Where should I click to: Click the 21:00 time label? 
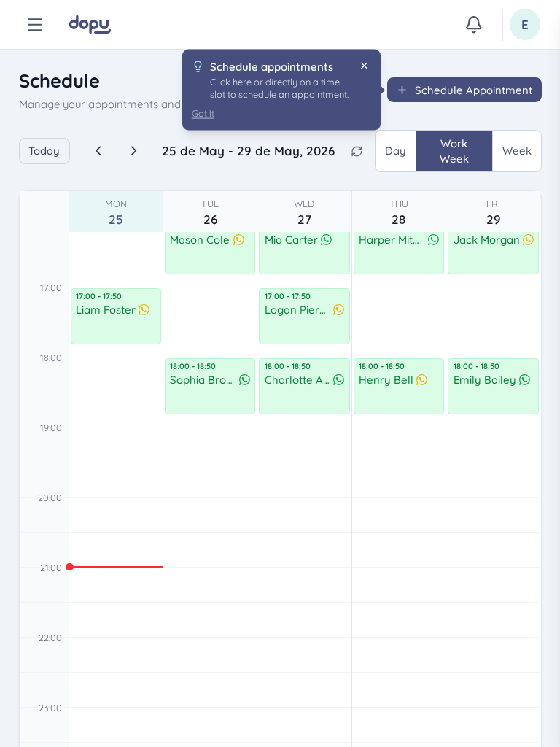click(x=50, y=568)
